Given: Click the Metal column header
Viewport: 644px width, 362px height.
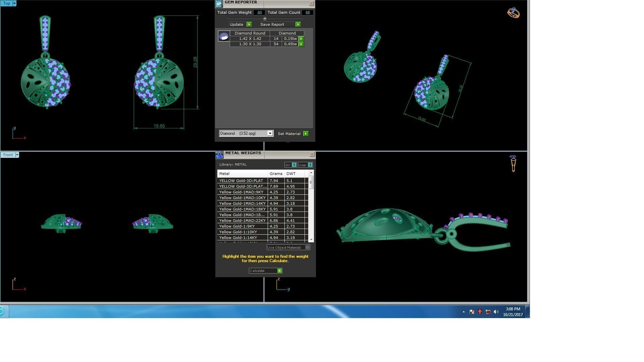Looking at the screenshot, I should click(x=243, y=174).
